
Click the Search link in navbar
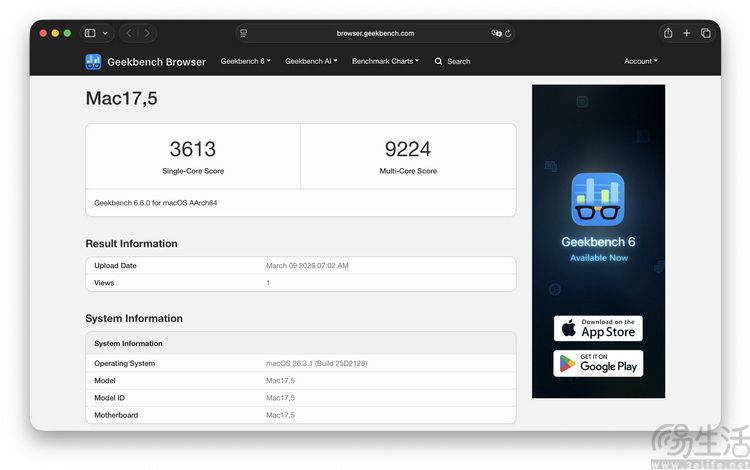(453, 61)
